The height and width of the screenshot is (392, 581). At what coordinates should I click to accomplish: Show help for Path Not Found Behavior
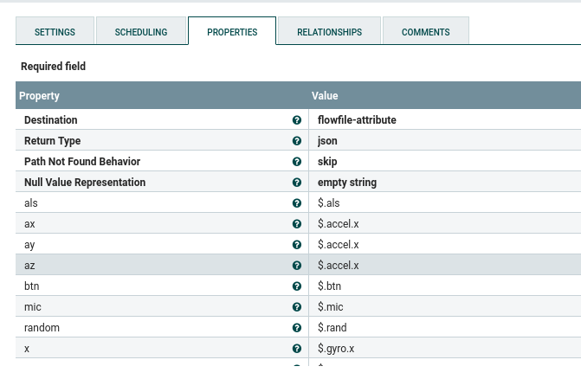[296, 162]
